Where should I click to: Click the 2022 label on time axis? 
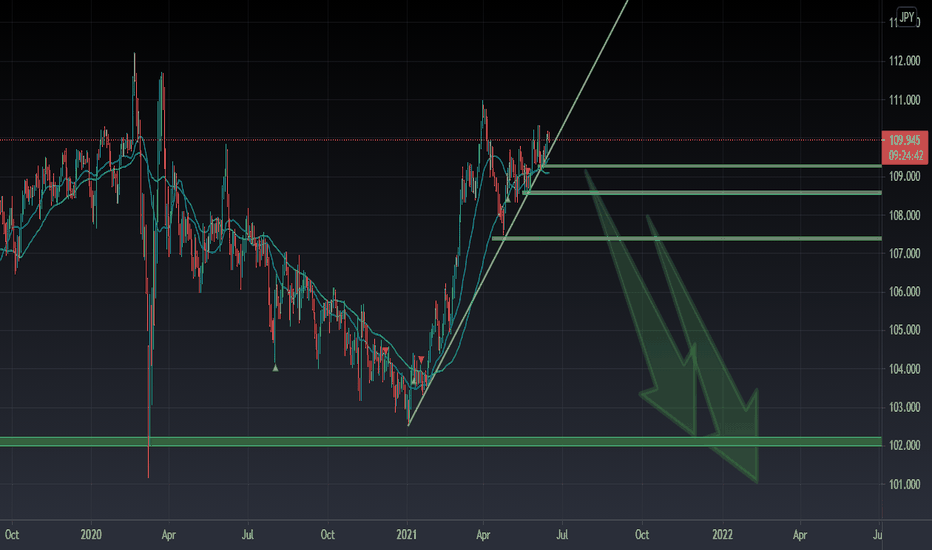click(723, 535)
